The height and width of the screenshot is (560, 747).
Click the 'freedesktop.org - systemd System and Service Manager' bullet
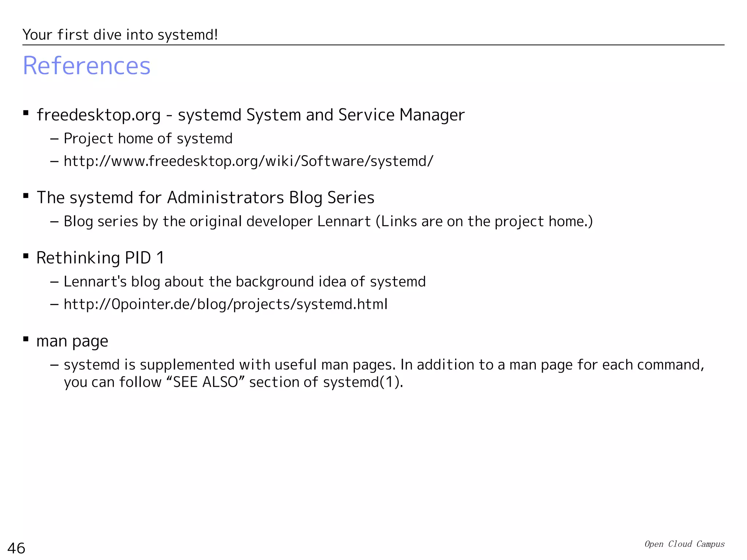[x=251, y=115]
